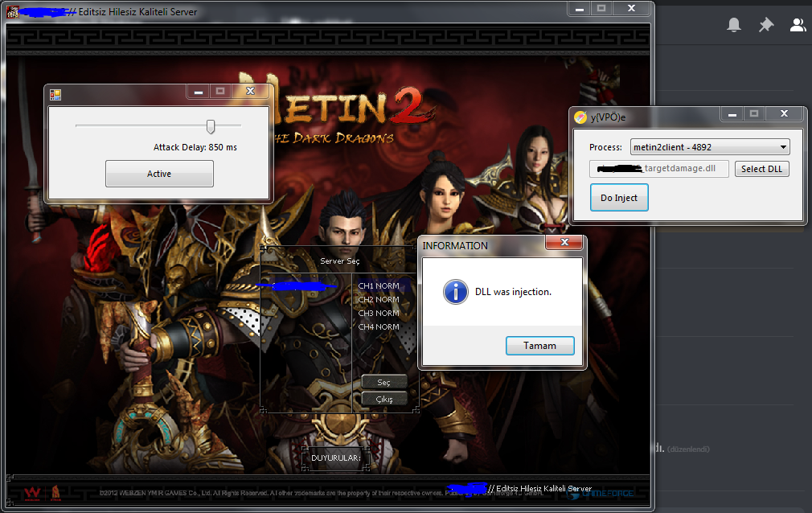Image resolution: width=812 pixels, height=513 pixels.
Task: Open pinned messages pin icon
Action: [x=766, y=25]
